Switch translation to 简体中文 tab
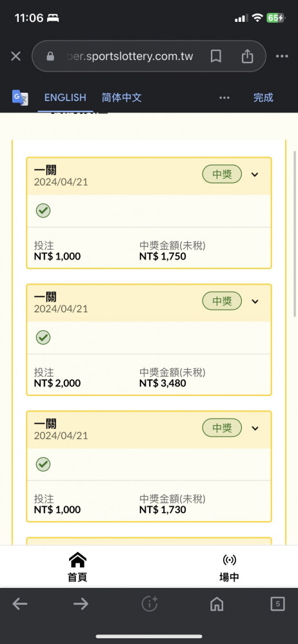The image size is (298, 644). click(121, 98)
